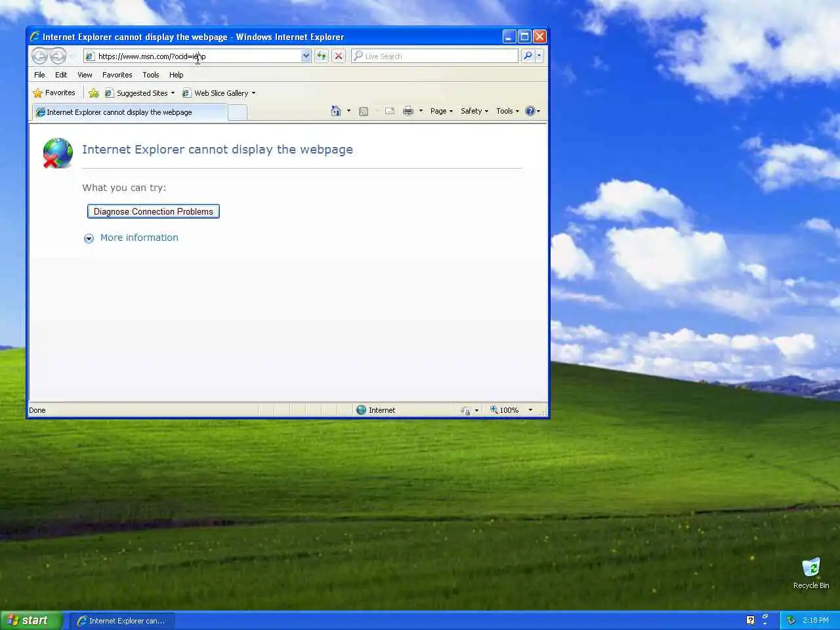Run search with the magnifier button
This screenshot has width=840, height=630.
click(528, 56)
